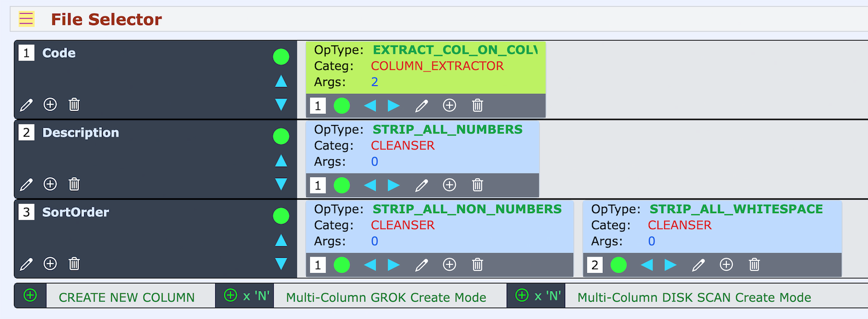Delete the STRIP_ALL_NON_NUMBERS operation
The image size is (868, 319).
pos(478,265)
